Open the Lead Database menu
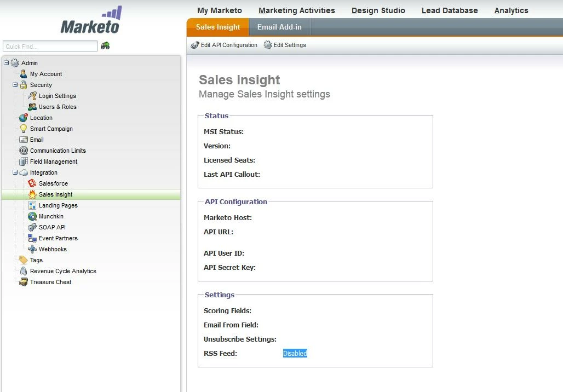This screenshot has height=392, width=563. click(450, 10)
